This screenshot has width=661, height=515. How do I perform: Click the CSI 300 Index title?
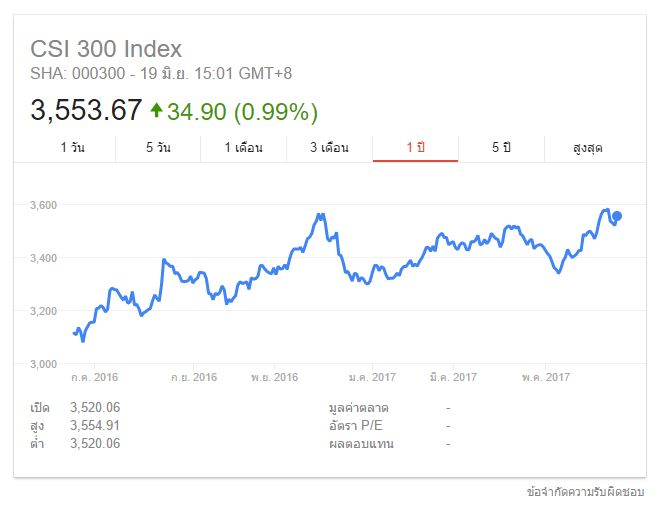point(106,49)
